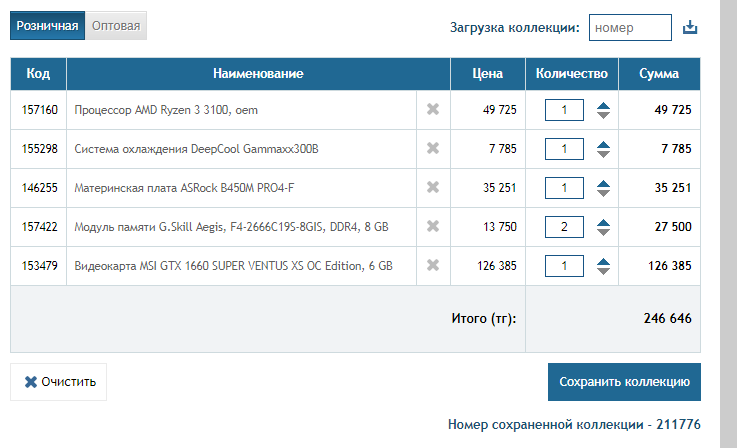Viewport: 737px width, 448px height.
Task: Decrease quantity for MSI GTX 1660 SUPER
Action: [604, 271]
